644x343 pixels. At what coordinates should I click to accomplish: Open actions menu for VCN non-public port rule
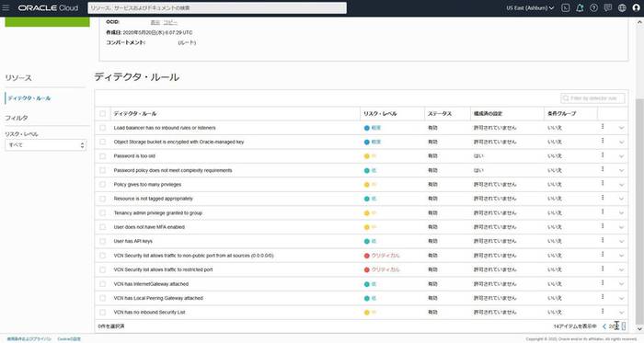[603, 255]
